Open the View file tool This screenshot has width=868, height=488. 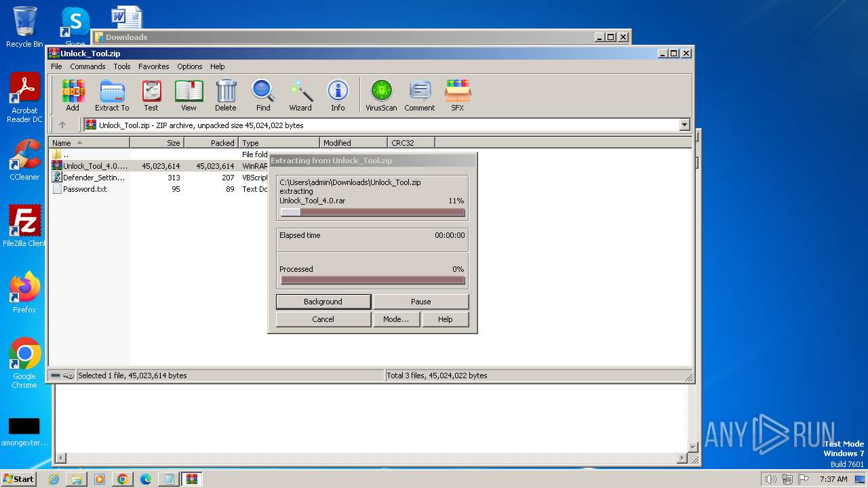[189, 96]
